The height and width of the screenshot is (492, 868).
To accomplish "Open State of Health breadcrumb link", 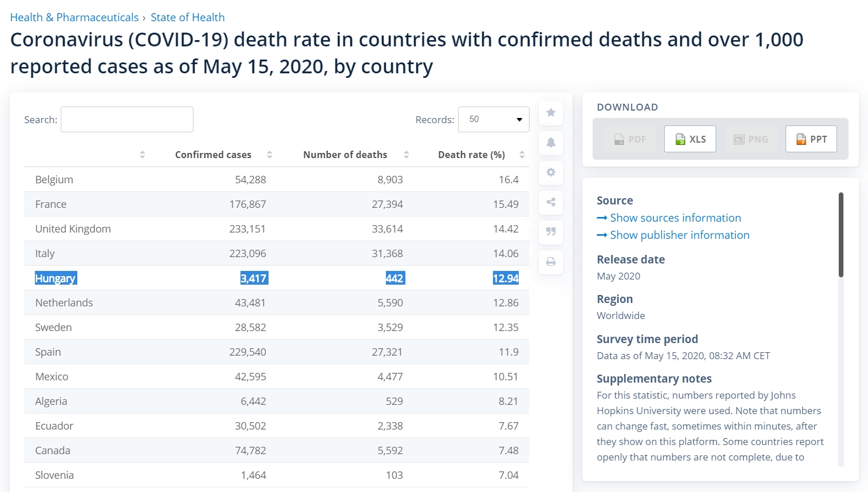I will [188, 17].
